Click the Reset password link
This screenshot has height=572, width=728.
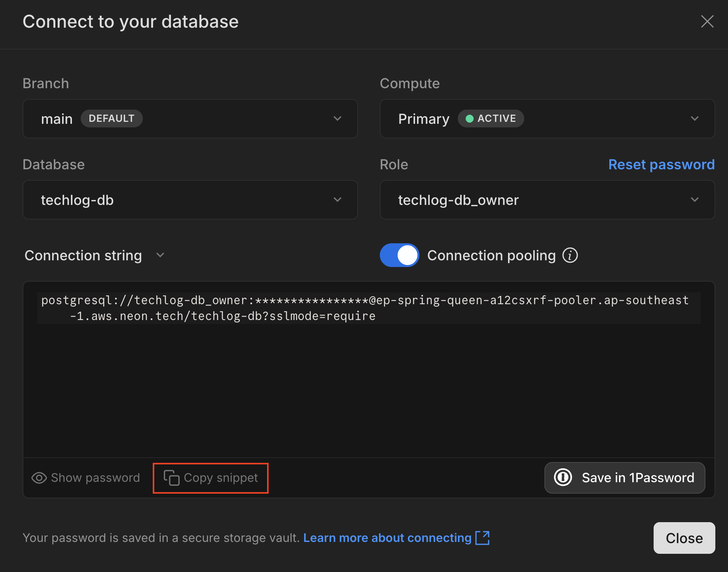click(x=661, y=165)
